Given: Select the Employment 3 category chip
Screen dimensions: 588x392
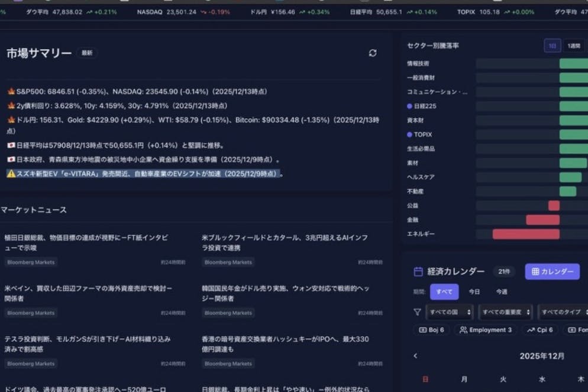Looking at the screenshot, I should pyautogui.click(x=485, y=330).
